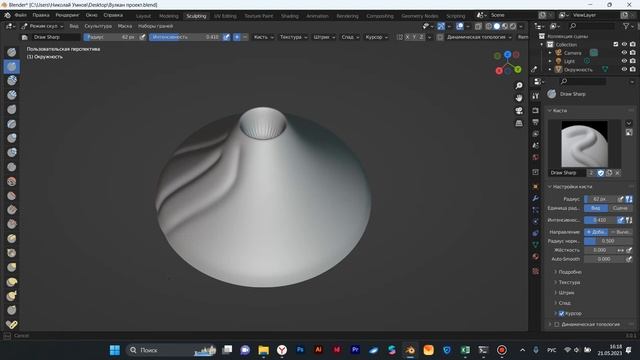
Task: Click the duplicate brush icon beside Draw Sharp
Action: 609,173
